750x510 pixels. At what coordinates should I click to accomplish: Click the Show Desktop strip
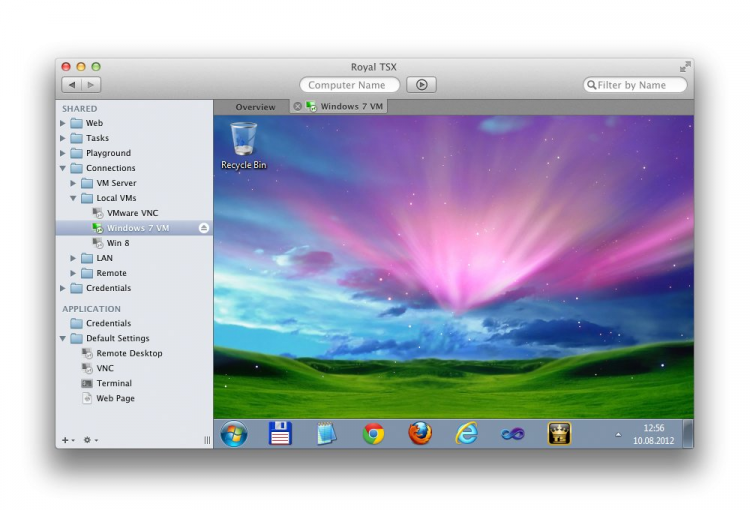click(688, 434)
